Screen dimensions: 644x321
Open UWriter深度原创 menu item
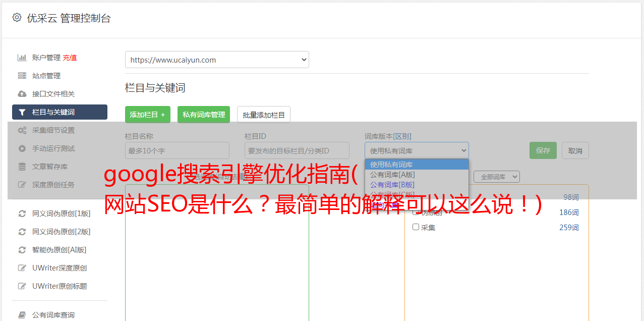[x=60, y=268]
